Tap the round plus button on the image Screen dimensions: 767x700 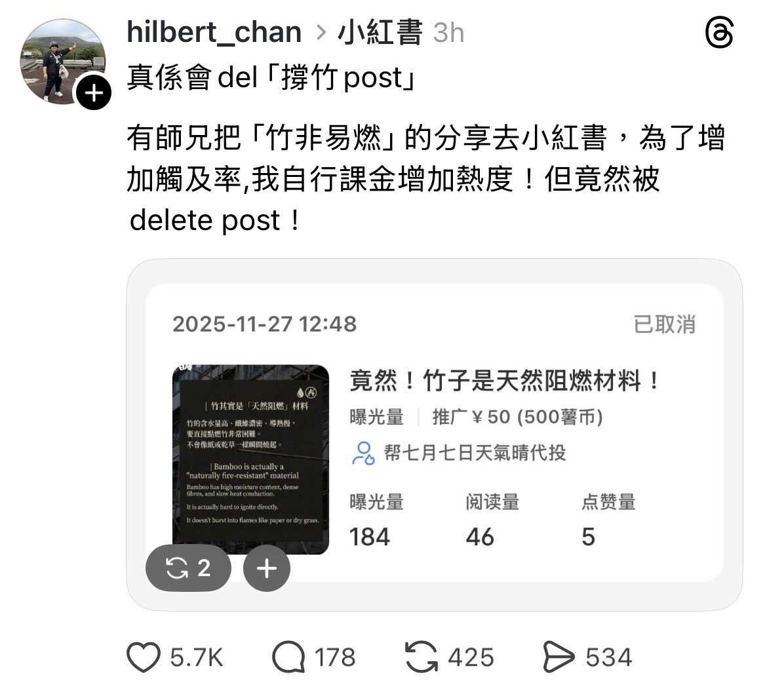[x=267, y=568]
